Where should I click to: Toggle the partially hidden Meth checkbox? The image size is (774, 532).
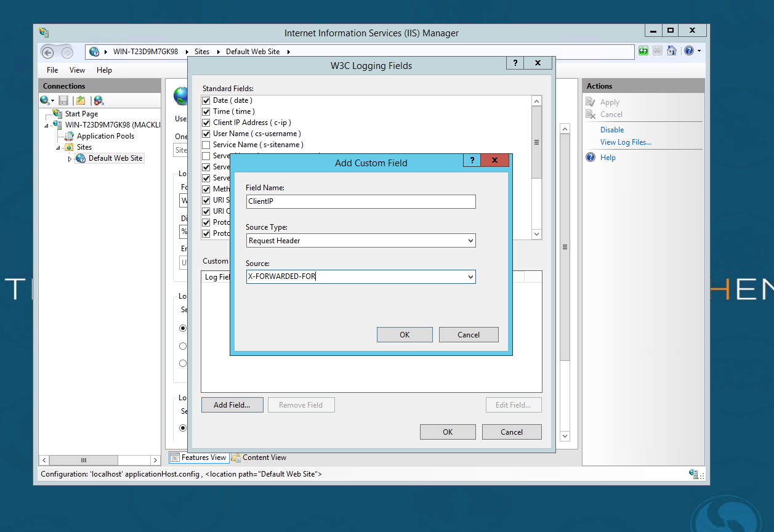[206, 189]
